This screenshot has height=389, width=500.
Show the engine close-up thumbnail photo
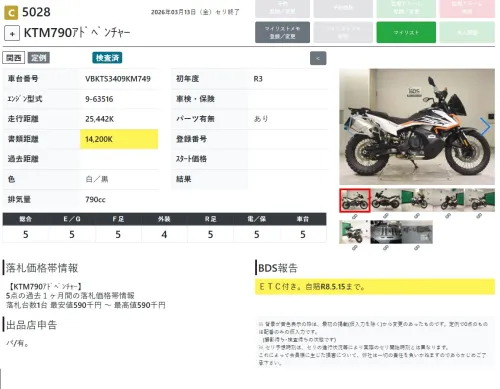click(386, 232)
